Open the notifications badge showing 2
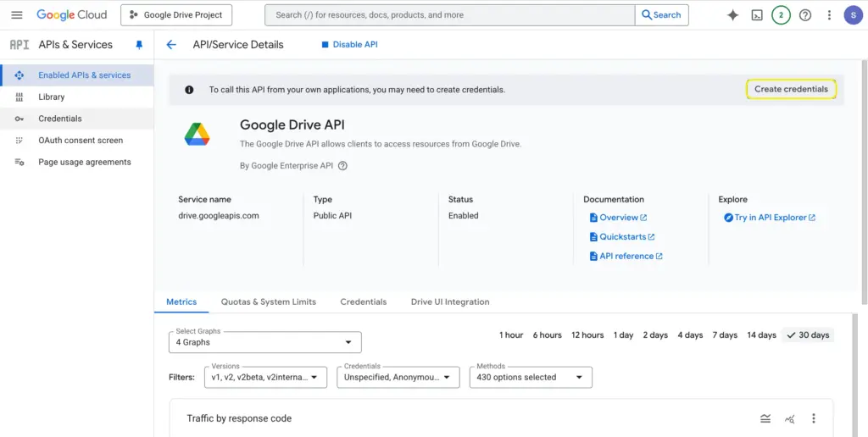This screenshot has height=437, width=868. pyautogui.click(x=781, y=15)
